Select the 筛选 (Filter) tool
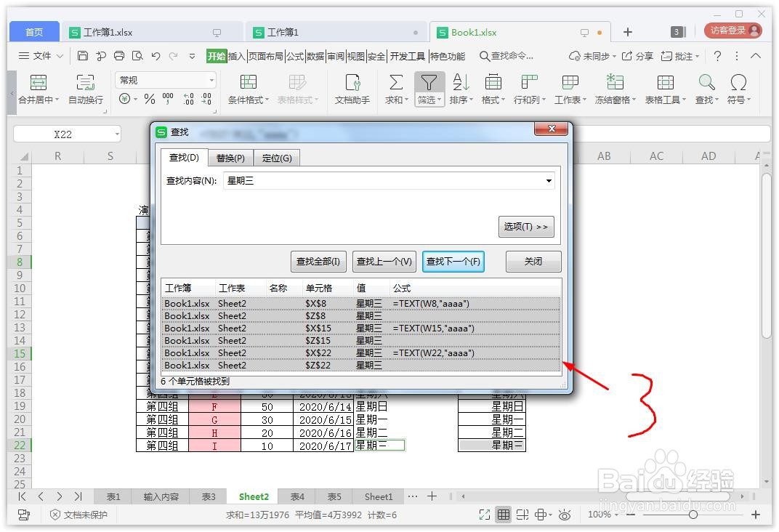 coord(429,87)
